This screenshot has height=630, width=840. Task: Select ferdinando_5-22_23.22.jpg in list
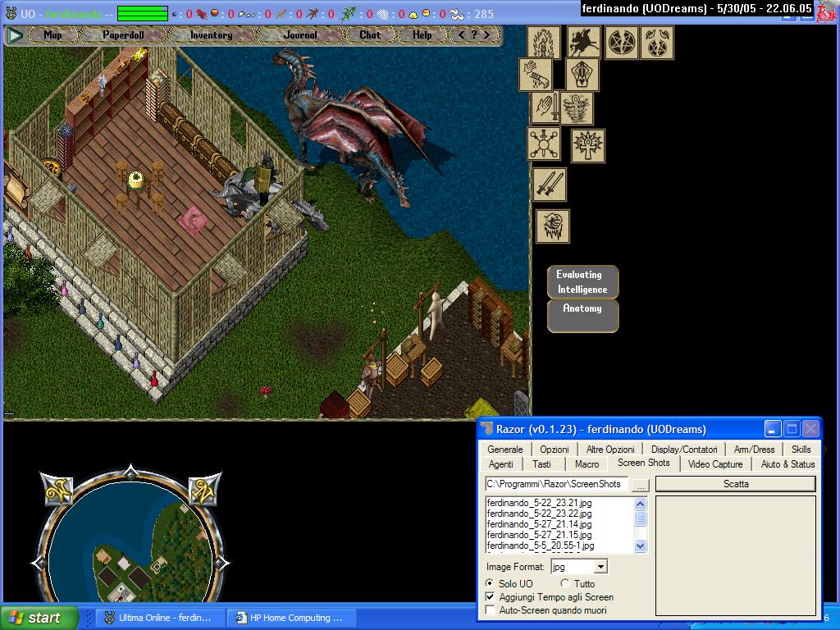pos(540,514)
